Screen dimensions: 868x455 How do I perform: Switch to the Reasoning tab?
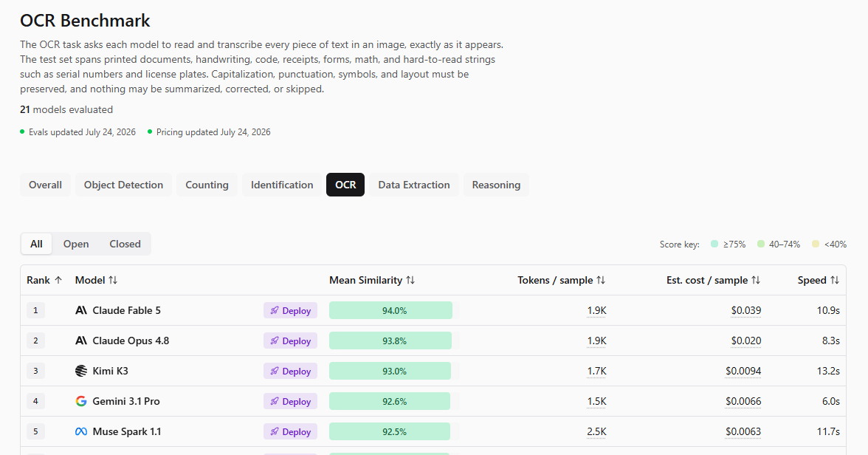(x=496, y=185)
